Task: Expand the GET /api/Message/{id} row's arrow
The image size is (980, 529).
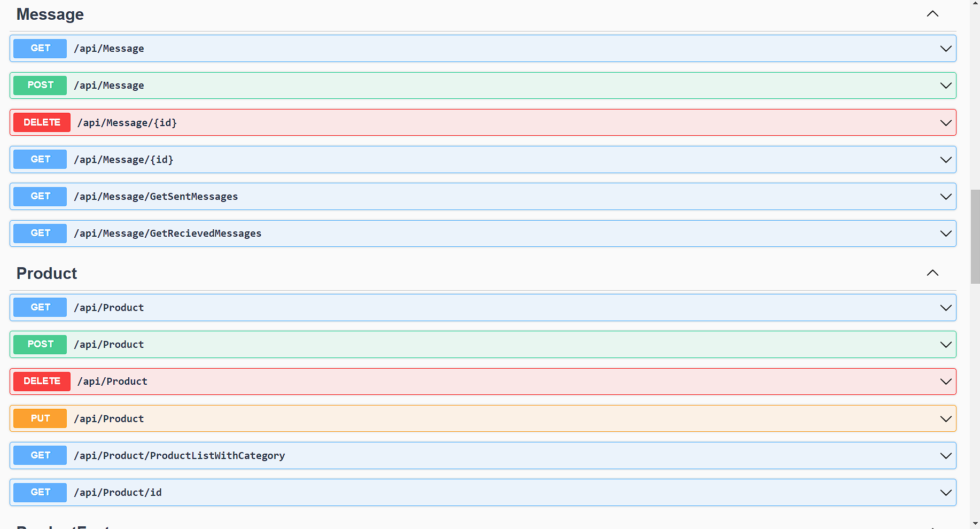Action: pos(945,160)
